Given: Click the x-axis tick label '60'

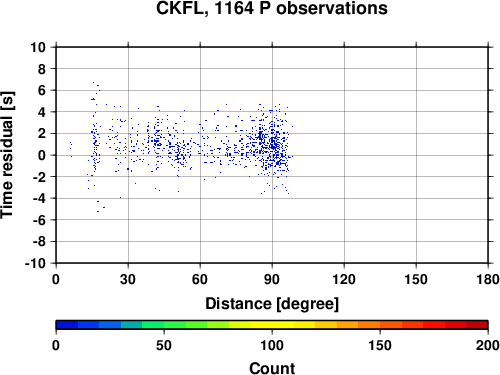Looking at the screenshot, I should pyautogui.click(x=200, y=279).
